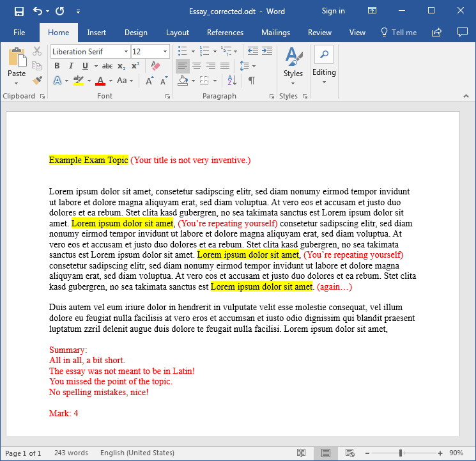Viewport: 476px width, 461px height.
Task: Open the Review tab
Action: click(319, 33)
